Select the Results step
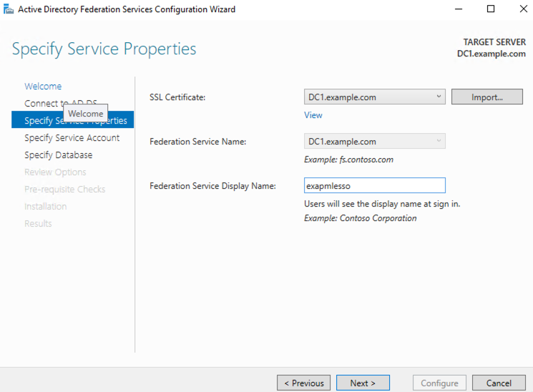Screen dimensions: 533x392 pyautogui.click(x=38, y=223)
